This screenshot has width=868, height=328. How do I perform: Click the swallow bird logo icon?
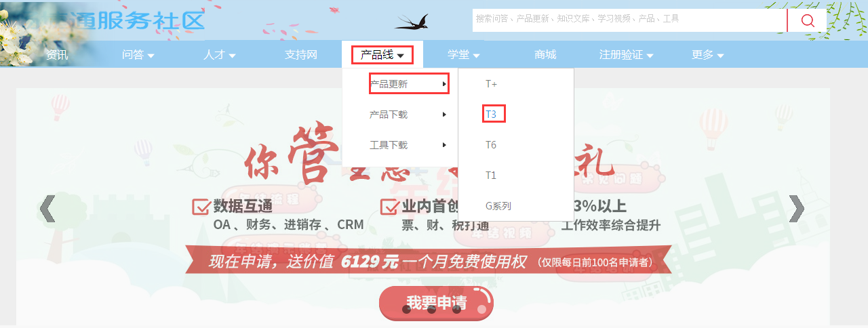[412, 22]
